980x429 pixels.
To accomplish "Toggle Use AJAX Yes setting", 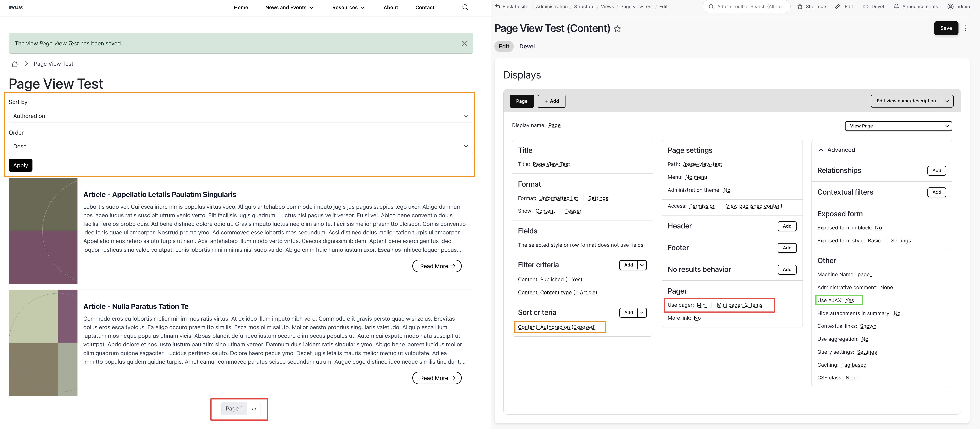I will point(849,301).
